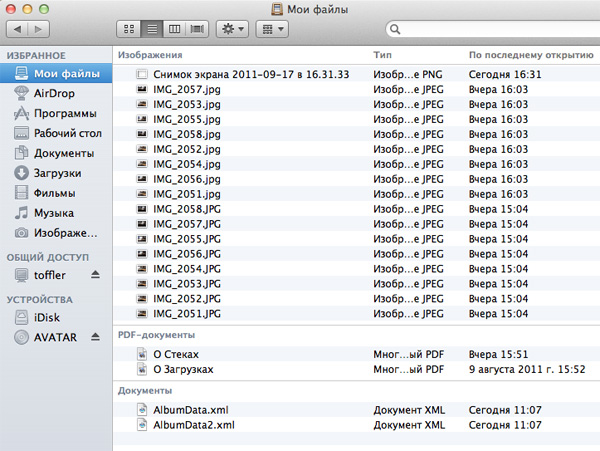Switch to Cover Flow view
Screen dimensions: 600x451
tap(197, 30)
